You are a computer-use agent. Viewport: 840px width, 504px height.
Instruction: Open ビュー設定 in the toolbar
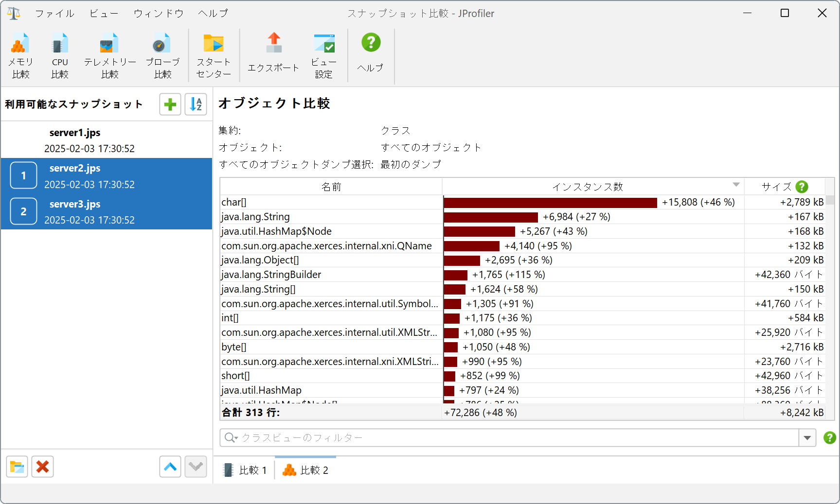click(x=323, y=55)
